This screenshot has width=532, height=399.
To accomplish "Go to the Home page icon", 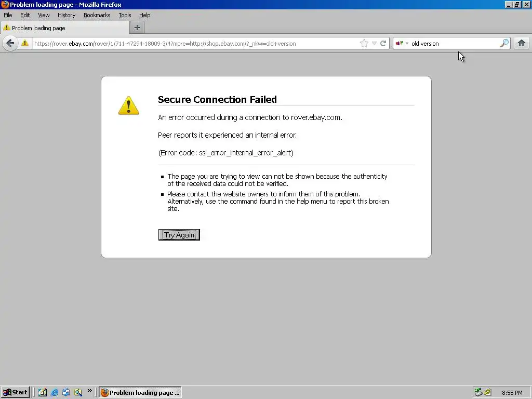I will (522, 44).
